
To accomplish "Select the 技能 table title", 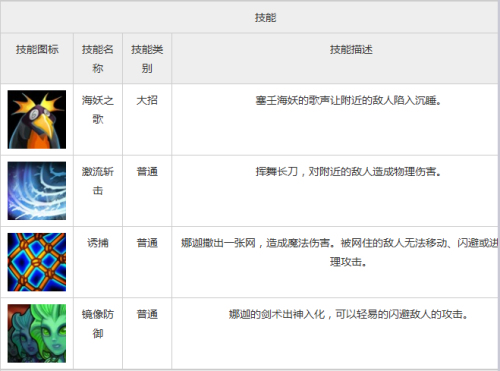I will point(266,17).
